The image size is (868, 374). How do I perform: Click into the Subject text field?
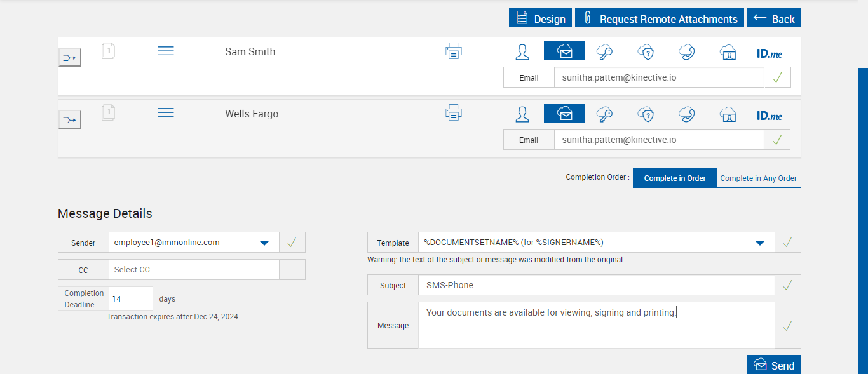pyautogui.click(x=596, y=285)
